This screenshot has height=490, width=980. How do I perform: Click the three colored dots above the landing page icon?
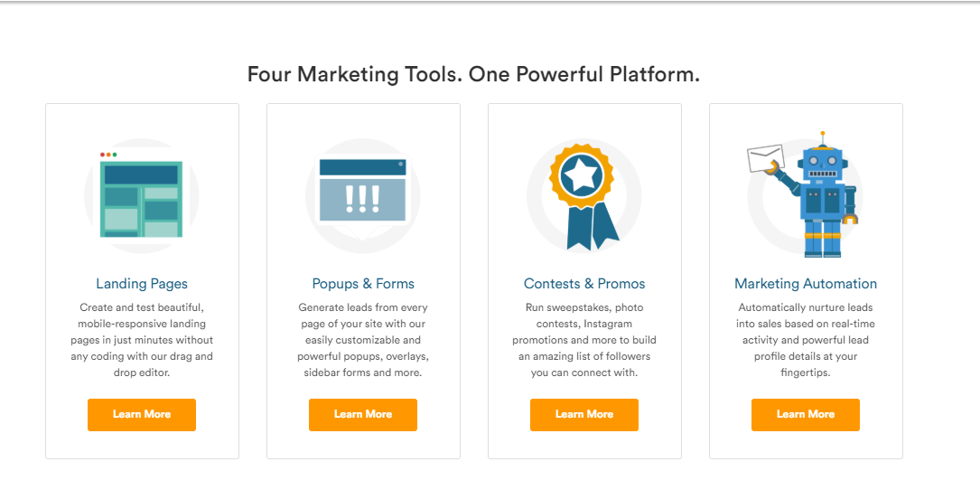pyautogui.click(x=108, y=154)
